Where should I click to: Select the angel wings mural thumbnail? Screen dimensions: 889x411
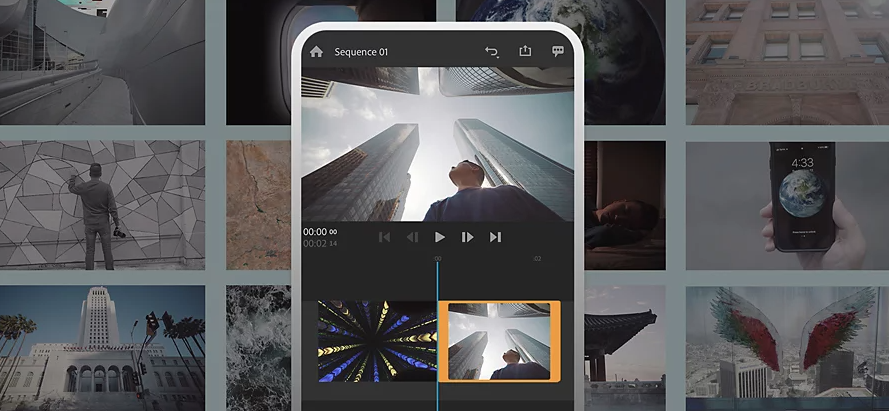787,347
